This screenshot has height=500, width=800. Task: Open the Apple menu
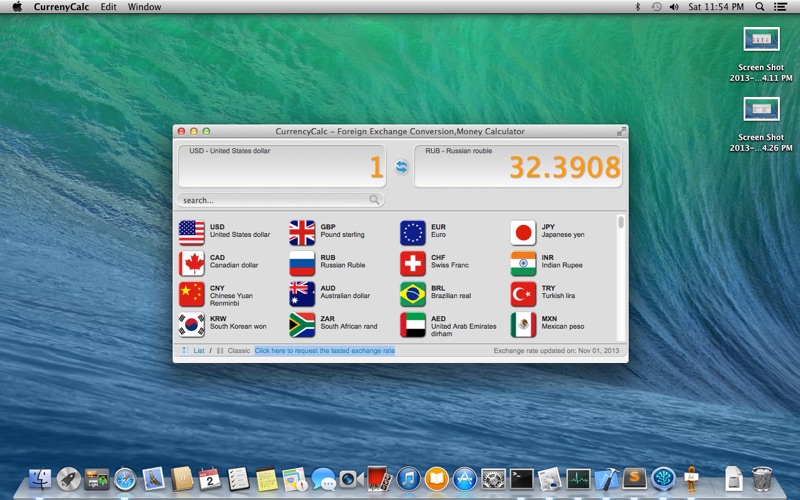pos(17,7)
